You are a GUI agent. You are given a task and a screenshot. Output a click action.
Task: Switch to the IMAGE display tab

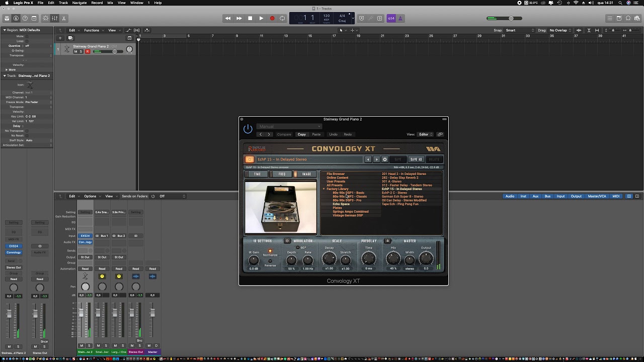(x=306, y=174)
